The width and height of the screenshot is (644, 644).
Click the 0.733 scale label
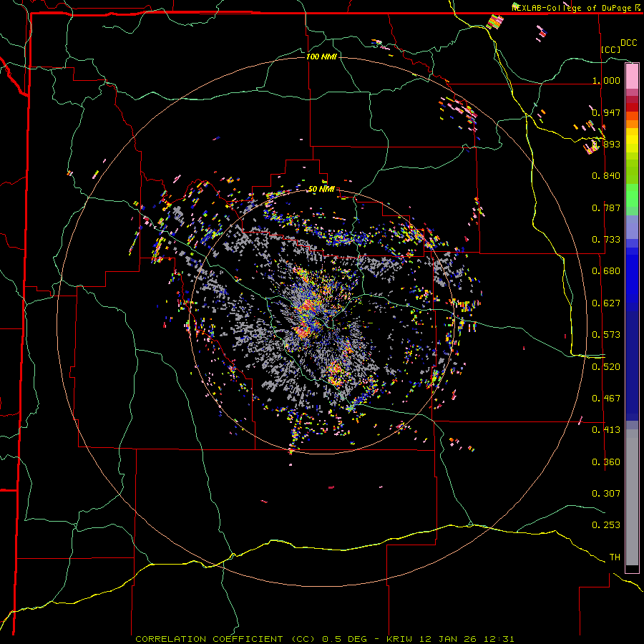click(x=606, y=240)
